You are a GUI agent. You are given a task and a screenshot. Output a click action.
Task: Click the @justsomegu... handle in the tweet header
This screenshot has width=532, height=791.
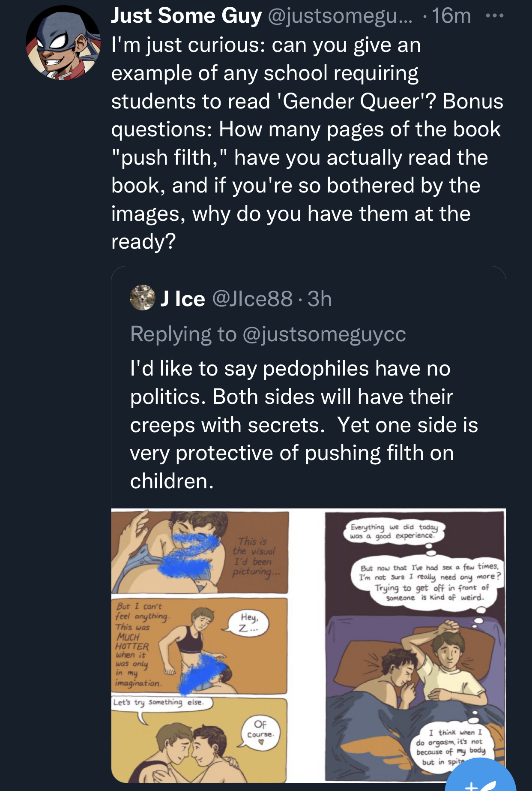[x=340, y=16]
